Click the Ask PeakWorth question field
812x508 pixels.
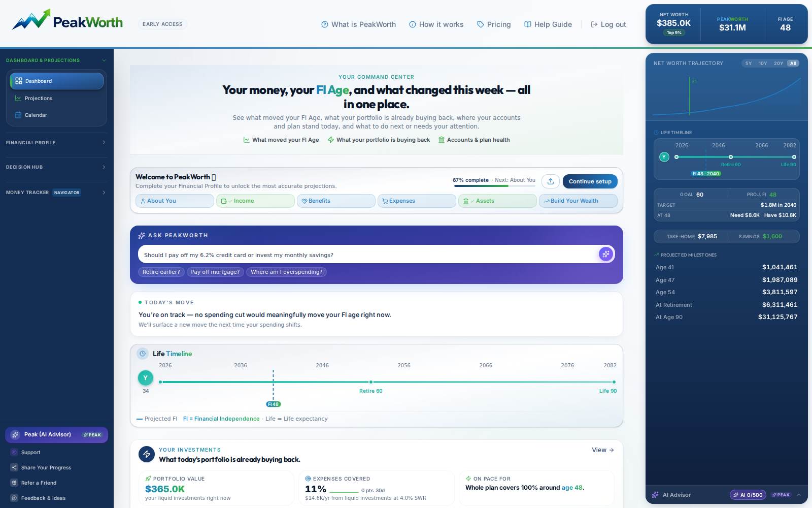tap(368, 255)
